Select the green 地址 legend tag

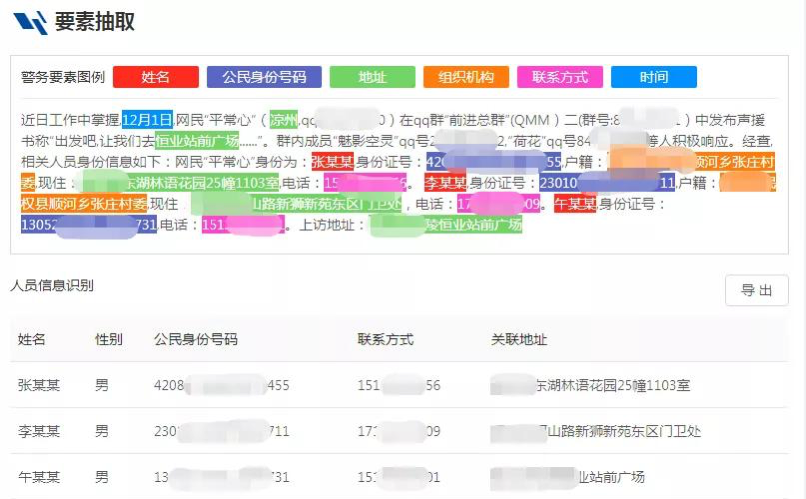pos(372,77)
